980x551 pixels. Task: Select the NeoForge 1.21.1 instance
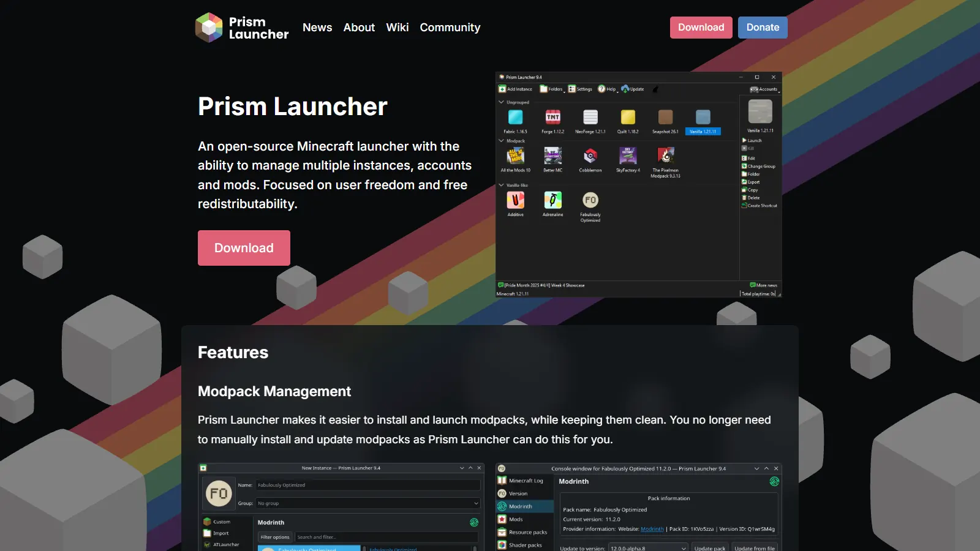pos(590,117)
